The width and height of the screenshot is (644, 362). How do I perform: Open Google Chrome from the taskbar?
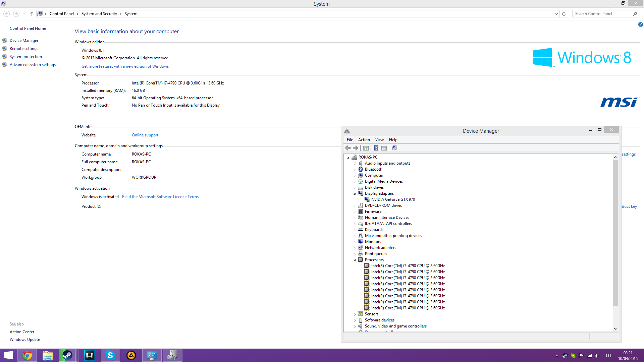pos(27,355)
